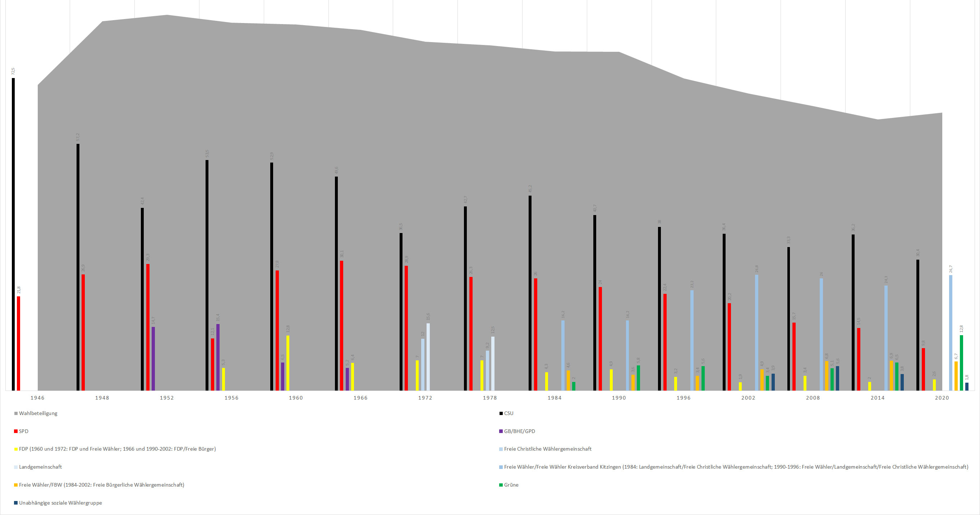Click the red SPD legend swatch
980x515 pixels.
coord(16,431)
